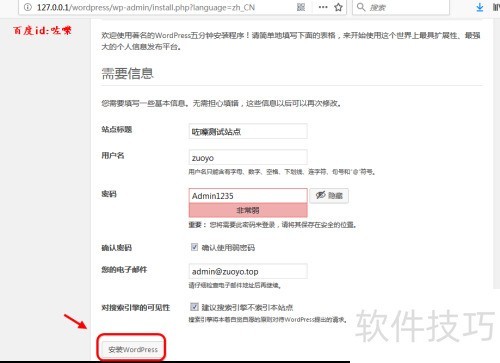Edit the email field admin@zuoyo.top

[x=248, y=271]
